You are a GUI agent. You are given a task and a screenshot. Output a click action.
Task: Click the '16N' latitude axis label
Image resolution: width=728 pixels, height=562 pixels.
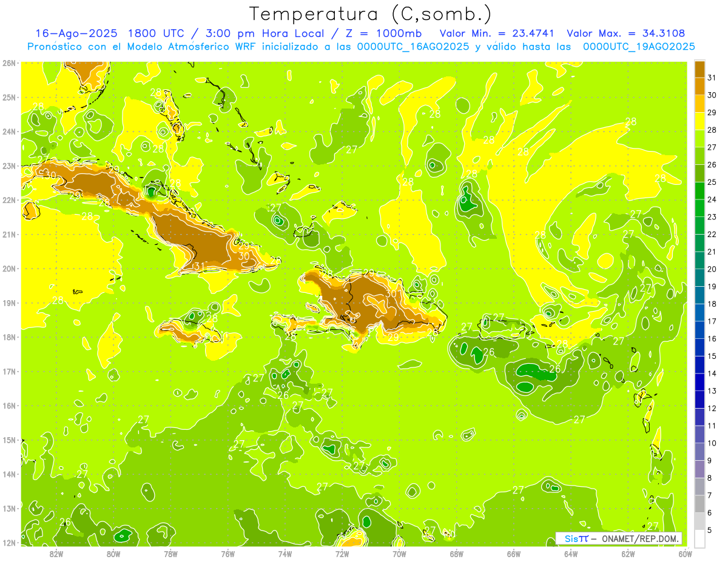click(x=10, y=405)
